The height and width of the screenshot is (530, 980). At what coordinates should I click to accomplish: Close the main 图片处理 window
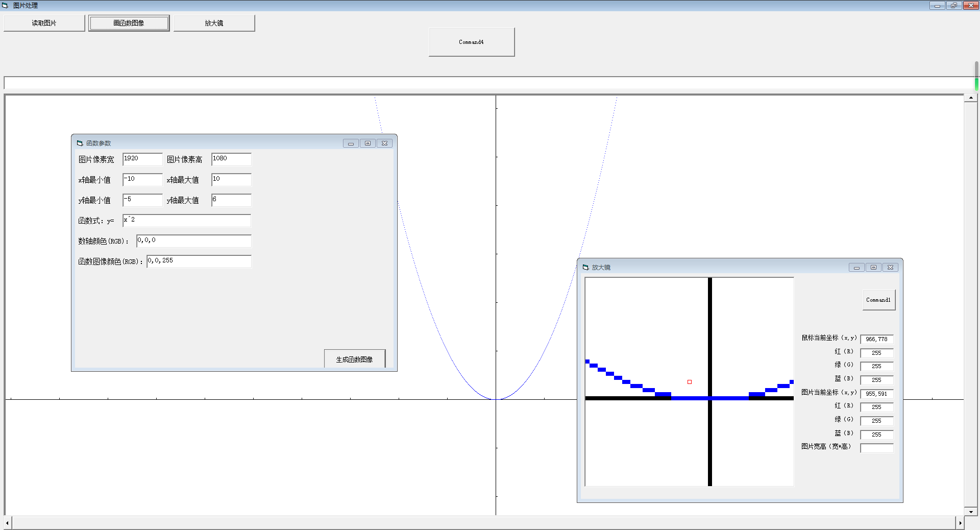click(x=971, y=5)
